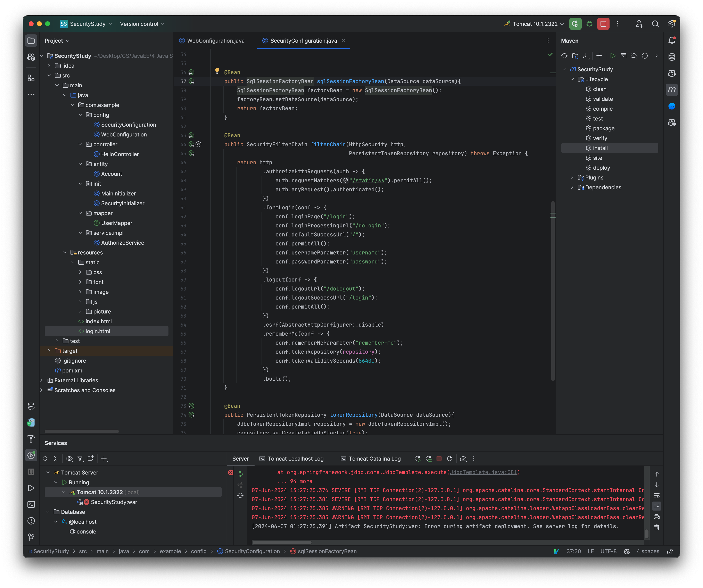Viewport: 703px width, 588px height.
Task: Click the Project tree horizontal scrollbar
Action: click(81, 431)
